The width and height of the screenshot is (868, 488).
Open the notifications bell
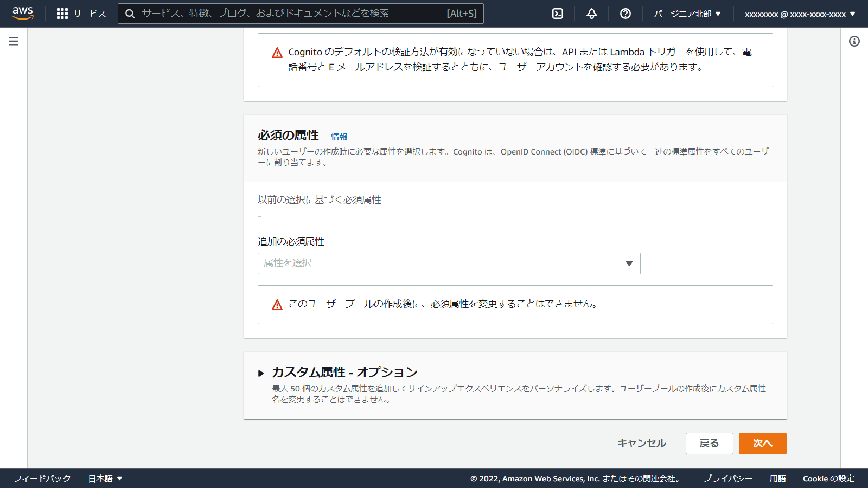click(591, 14)
